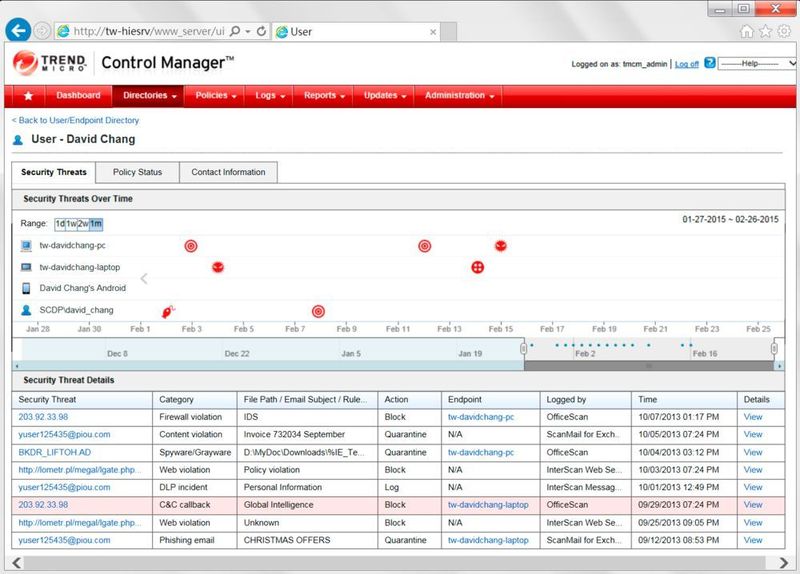Click the address bar search magnifier icon
The width and height of the screenshot is (800, 574).
click(235, 31)
